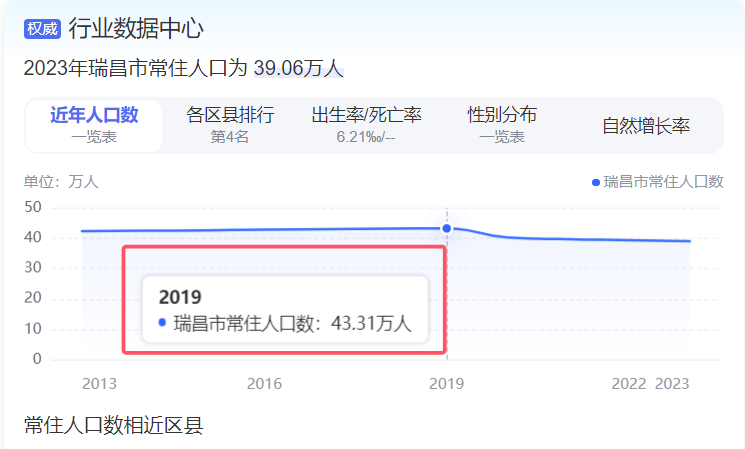
Task: Open the 出生率/死亡率 tab
Action: (366, 125)
